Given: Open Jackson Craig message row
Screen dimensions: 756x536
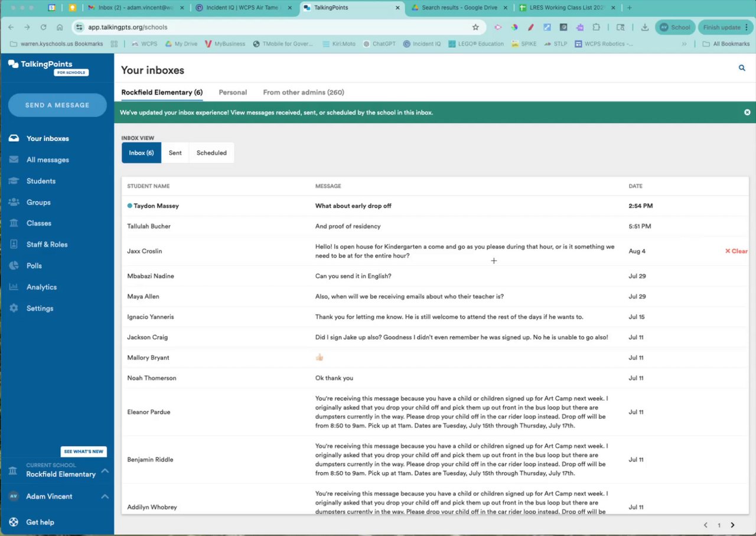Looking at the screenshot, I should point(435,337).
